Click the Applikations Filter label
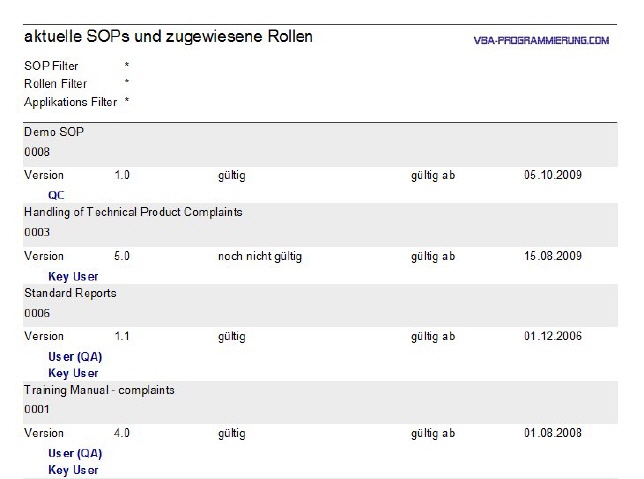 coord(71,102)
